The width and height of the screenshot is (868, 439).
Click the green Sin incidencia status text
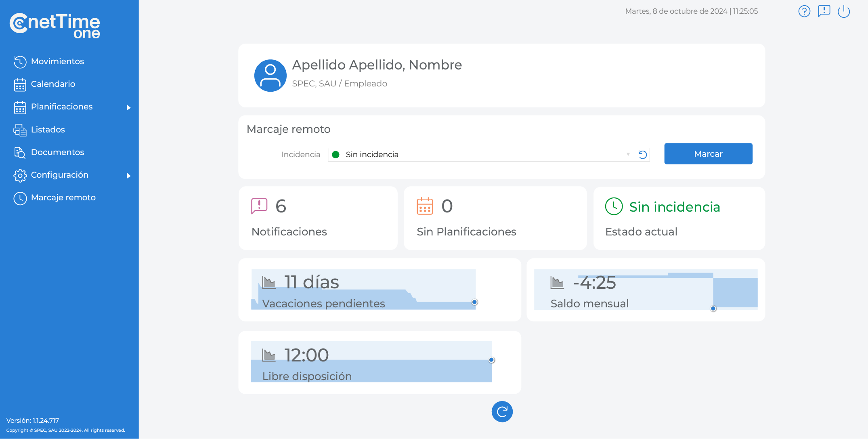click(x=675, y=207)
